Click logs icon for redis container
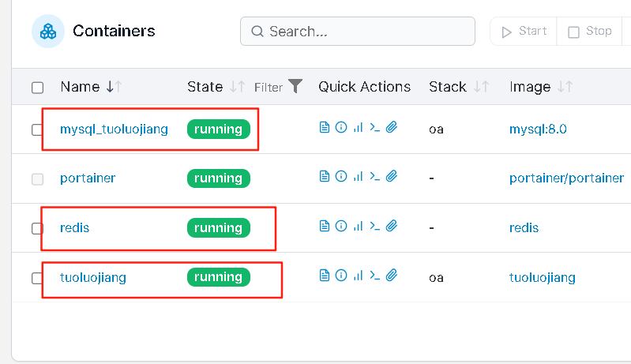631x364 pixels. pyautogui.click(x=325, y=226)
